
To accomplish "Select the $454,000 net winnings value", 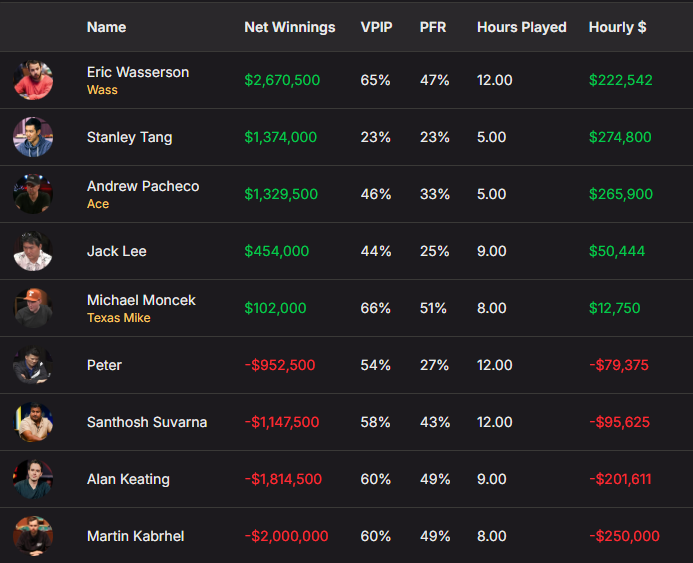I will [277, 251].
